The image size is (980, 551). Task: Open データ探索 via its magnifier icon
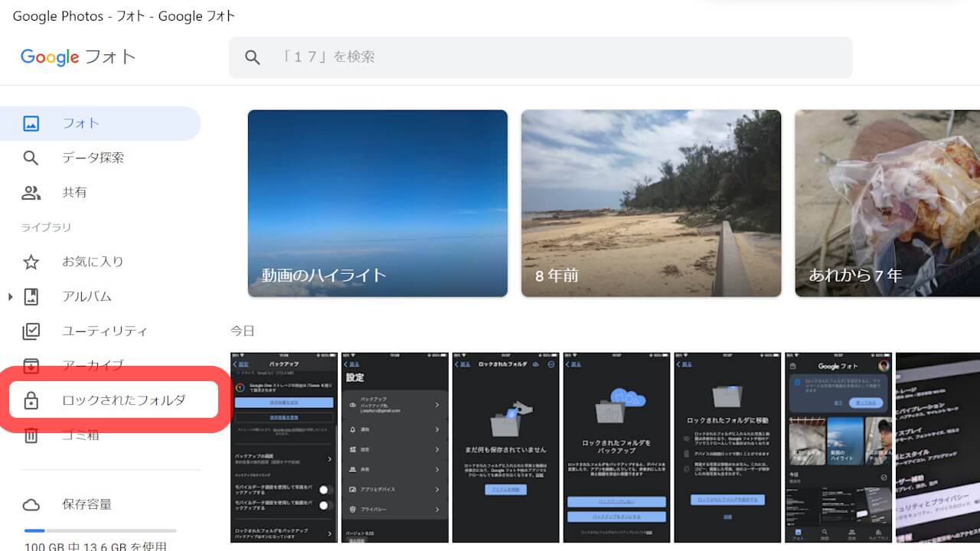coord(31,158)
